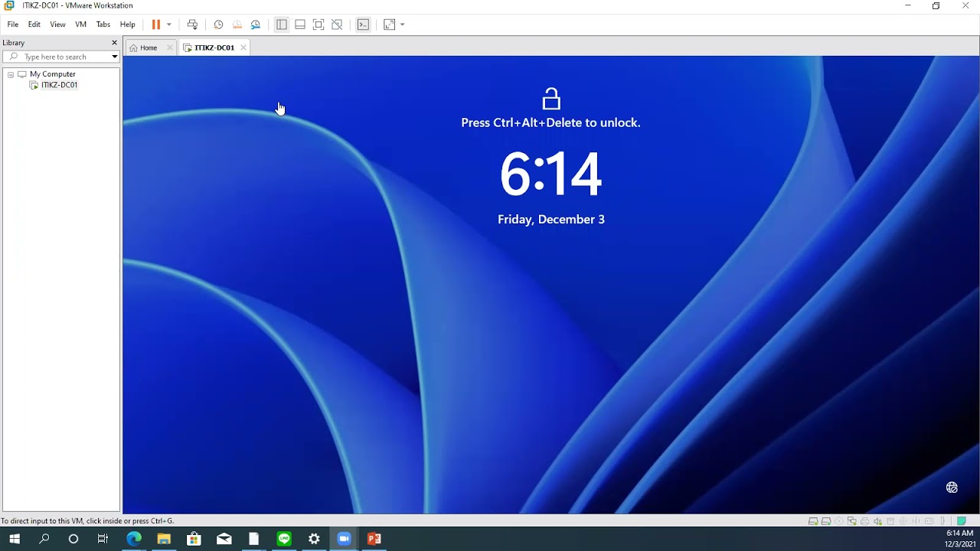Open the power options dropdown arrow

pyautogui.click(x=169, y=24)
